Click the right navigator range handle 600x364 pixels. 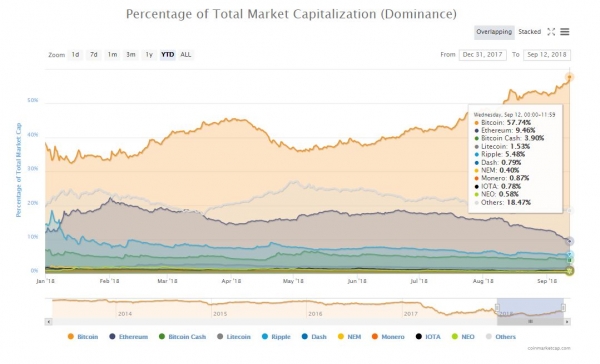click(563, 307)
